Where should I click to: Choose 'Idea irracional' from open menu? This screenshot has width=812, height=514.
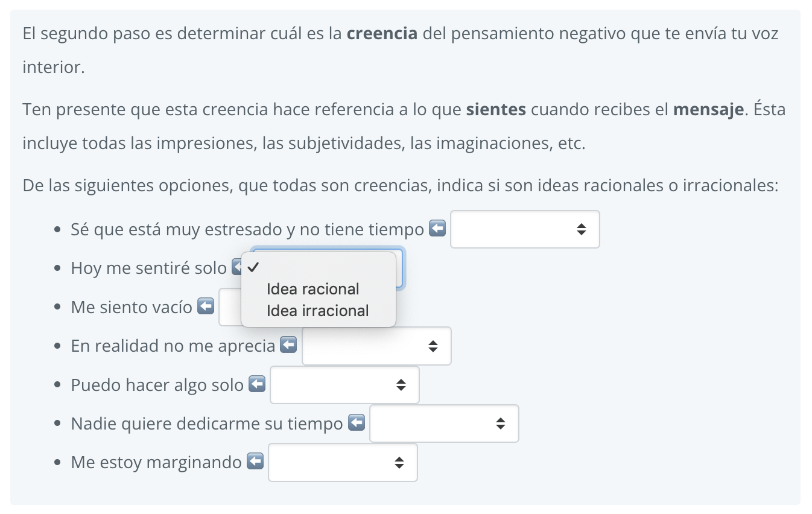coord(318,311)
